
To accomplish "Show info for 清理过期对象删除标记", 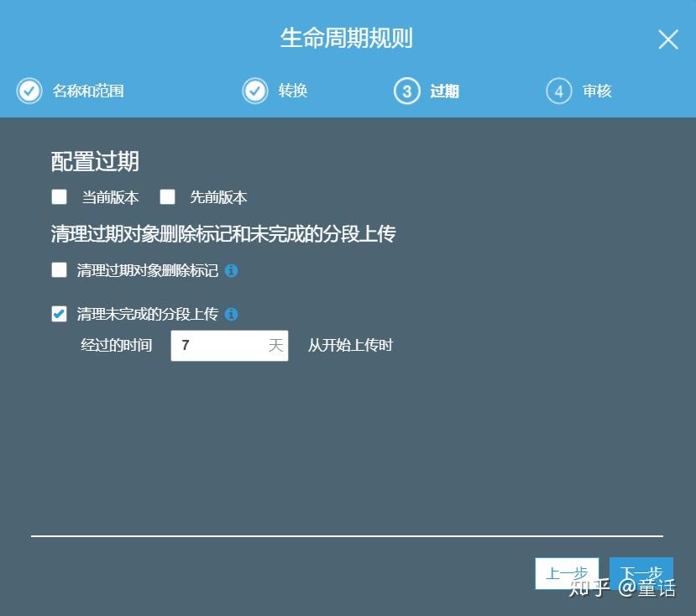I will coord(231,270).
